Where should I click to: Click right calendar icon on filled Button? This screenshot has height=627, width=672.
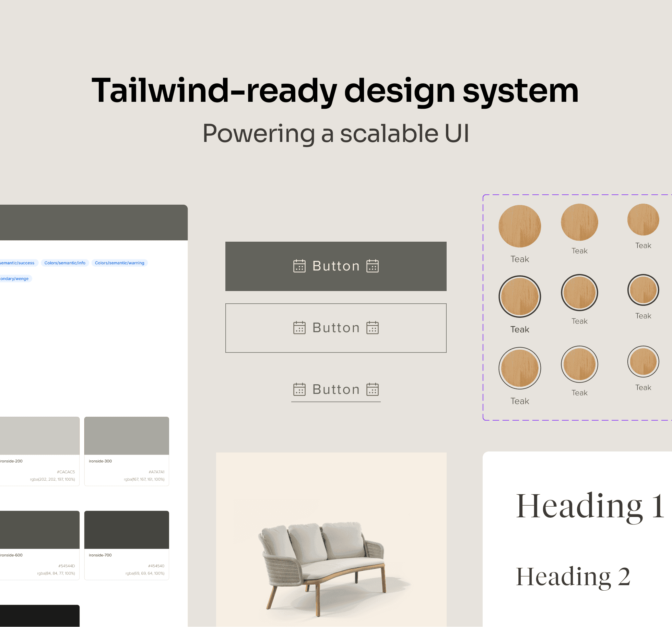(372, 266)
